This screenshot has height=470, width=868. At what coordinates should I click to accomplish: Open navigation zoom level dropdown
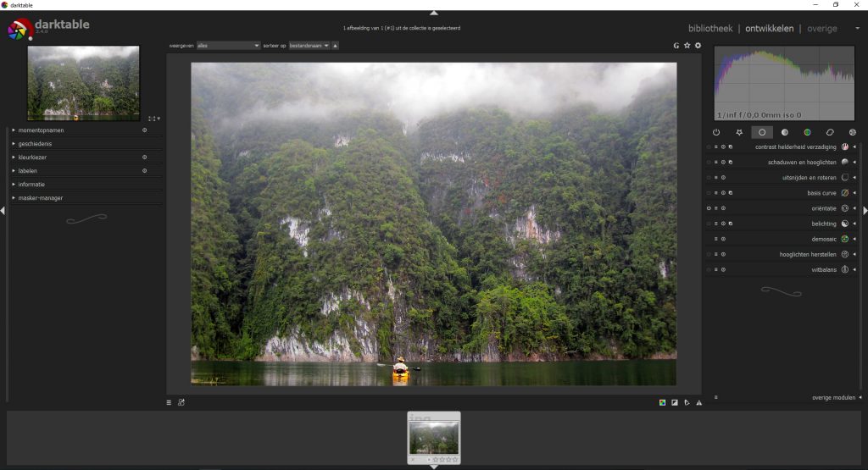pos(159,119)
